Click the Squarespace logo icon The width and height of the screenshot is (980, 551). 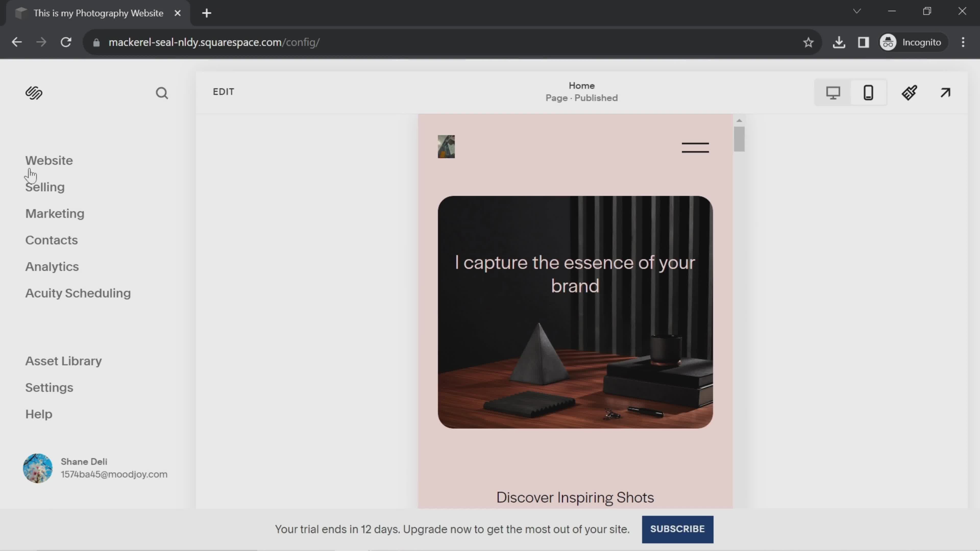34,93
